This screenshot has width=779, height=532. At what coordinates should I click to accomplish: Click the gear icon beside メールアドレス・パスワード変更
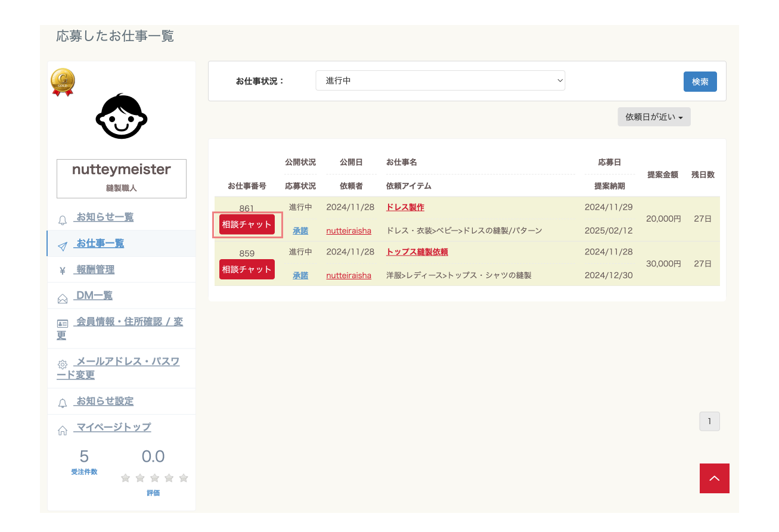tap(63, 364)
